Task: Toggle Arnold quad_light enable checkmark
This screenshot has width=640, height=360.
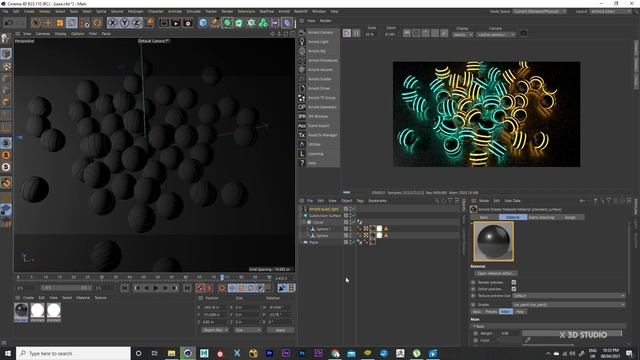Action: [x=354, y=209]
